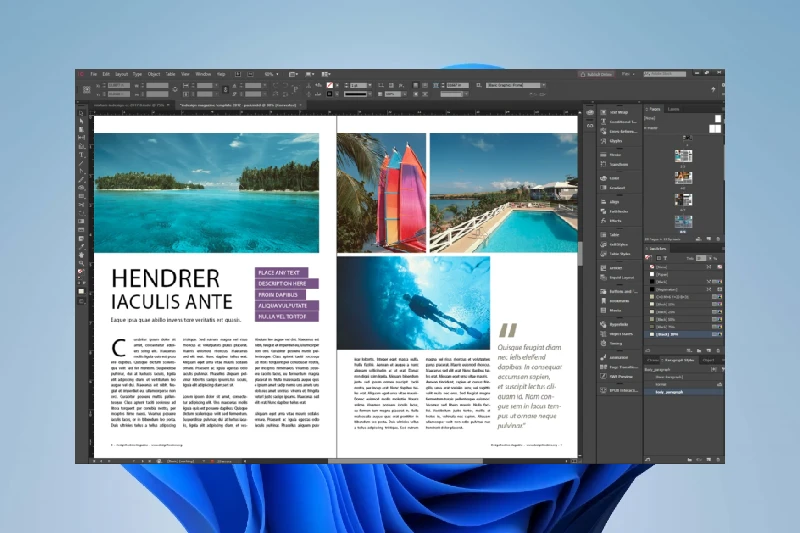
Task: Open the Window menu
Action: pos(202,74)
